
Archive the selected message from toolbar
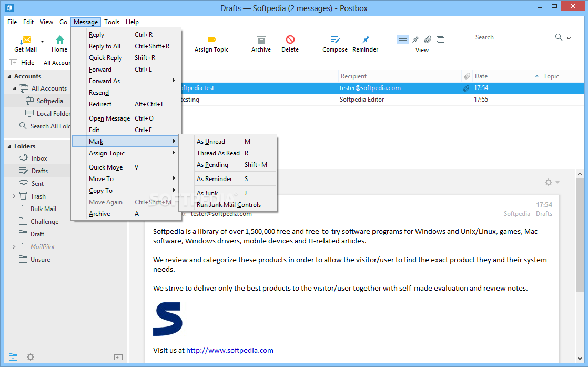pos(261,44)
